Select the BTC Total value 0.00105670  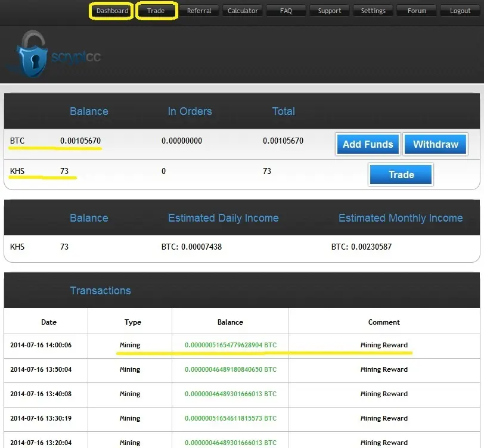pyautogui.click(x=283, y=141)
